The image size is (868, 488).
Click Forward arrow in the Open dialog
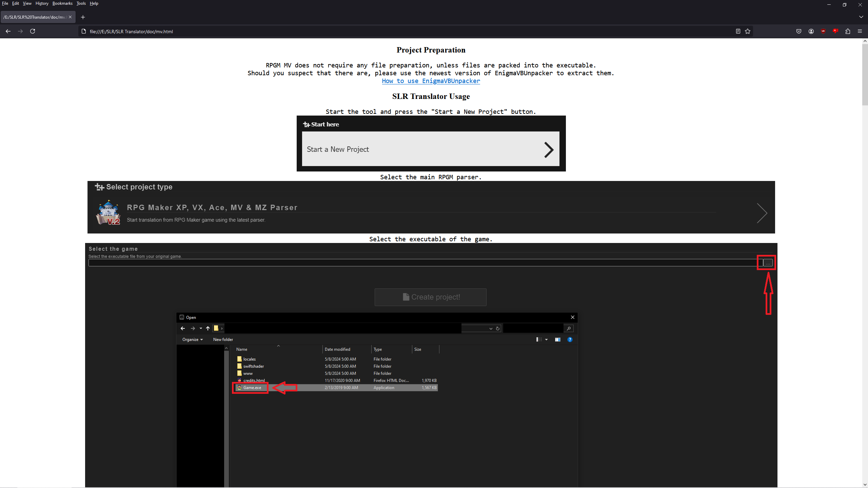click(x=193, y=328)
